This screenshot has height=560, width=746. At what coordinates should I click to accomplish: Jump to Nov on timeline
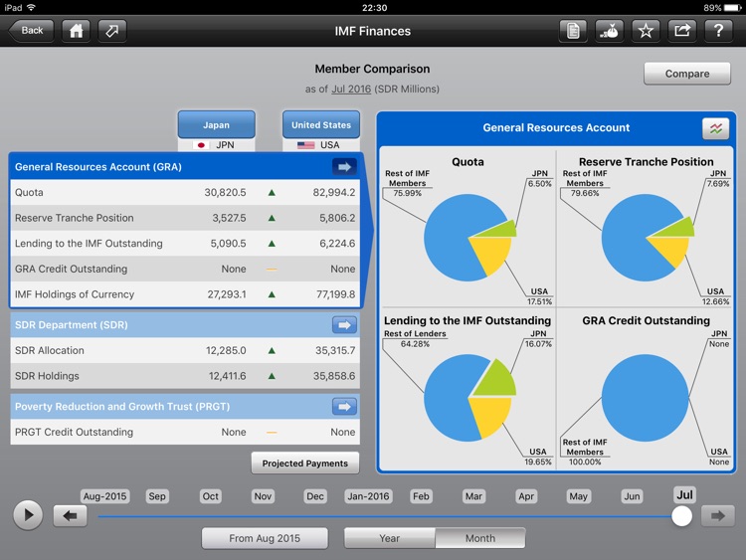[263, 496]
